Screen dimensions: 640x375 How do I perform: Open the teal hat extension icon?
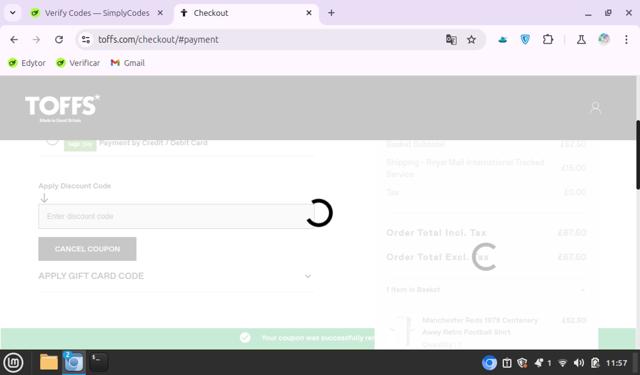point(502,40)
